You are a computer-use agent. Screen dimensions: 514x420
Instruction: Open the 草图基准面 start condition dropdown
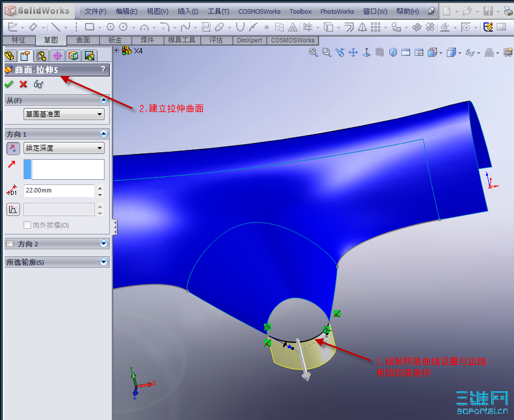point(64,114)
